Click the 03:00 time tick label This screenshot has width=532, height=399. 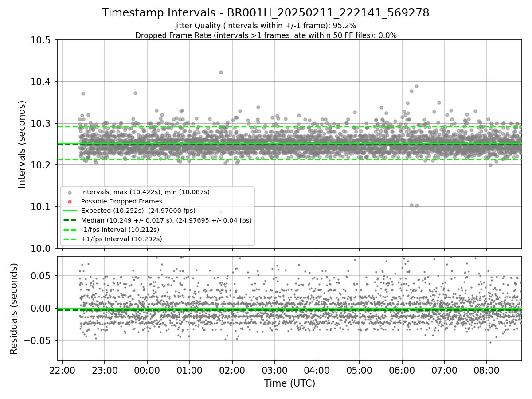[x=274, y=370]
